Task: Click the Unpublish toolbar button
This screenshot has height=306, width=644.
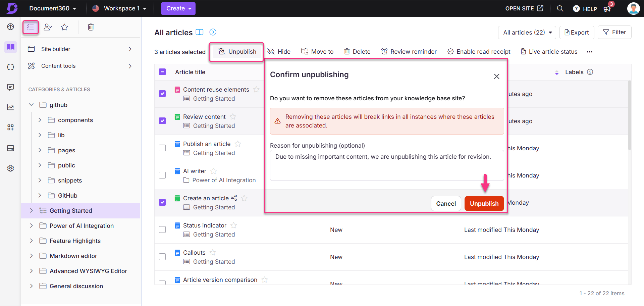Action: 237,52
